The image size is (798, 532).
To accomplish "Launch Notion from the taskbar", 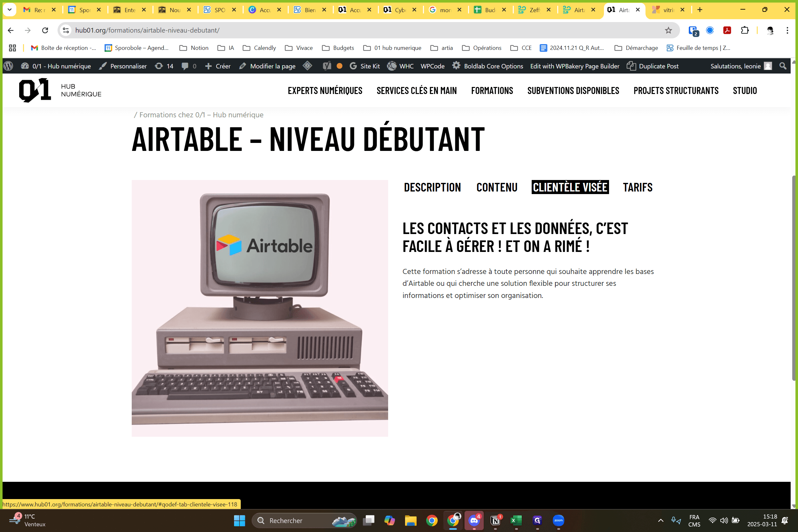I will 495,520.
